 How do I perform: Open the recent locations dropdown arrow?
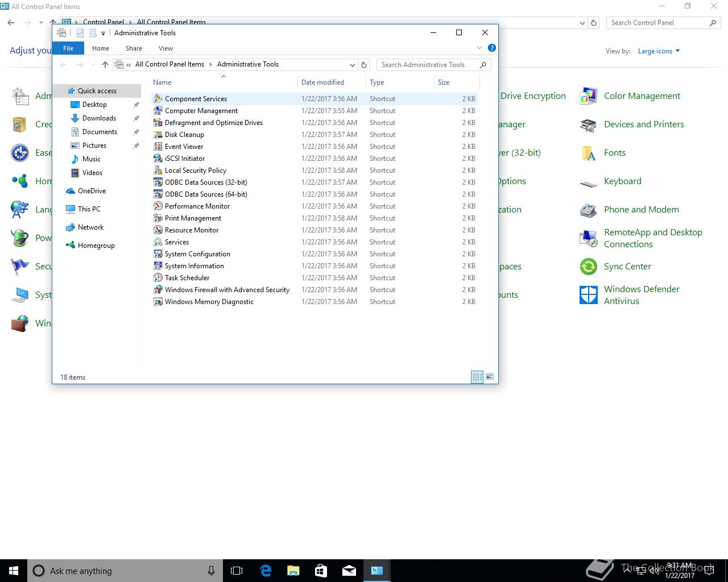[x=93, y=65]
